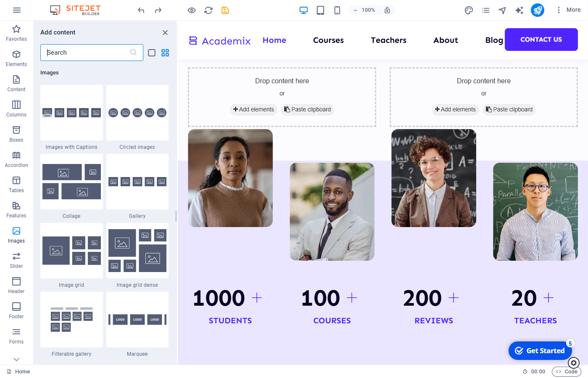Open the AI sparkle assistant icon
This screenshot has width=588, height=378.
pos(519,10)
